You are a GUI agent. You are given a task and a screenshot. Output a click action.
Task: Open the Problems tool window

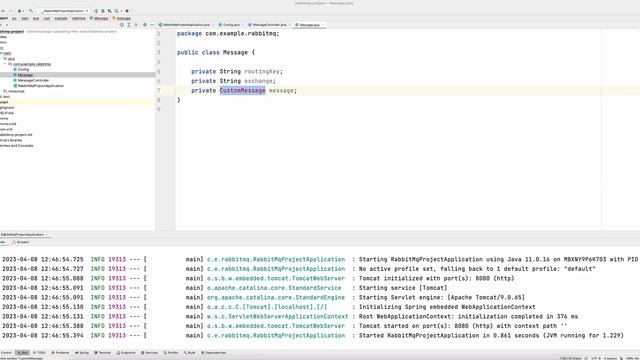coord(60,353)
